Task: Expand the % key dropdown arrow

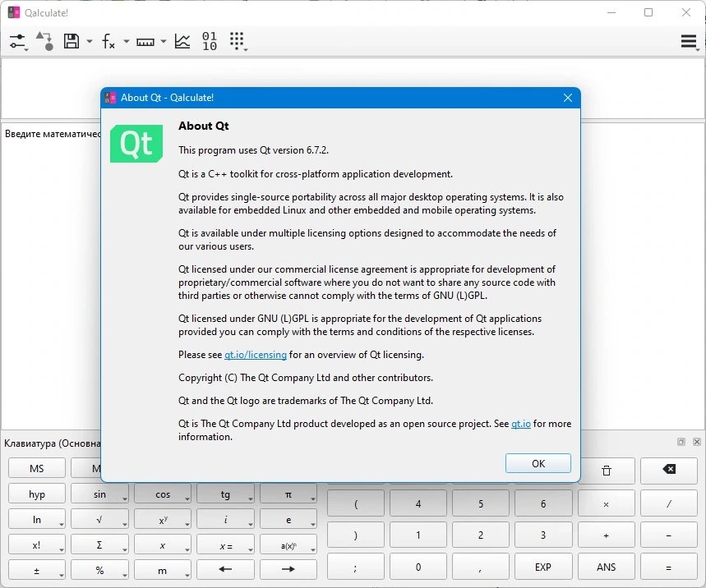Action: (x=124, y=576)
